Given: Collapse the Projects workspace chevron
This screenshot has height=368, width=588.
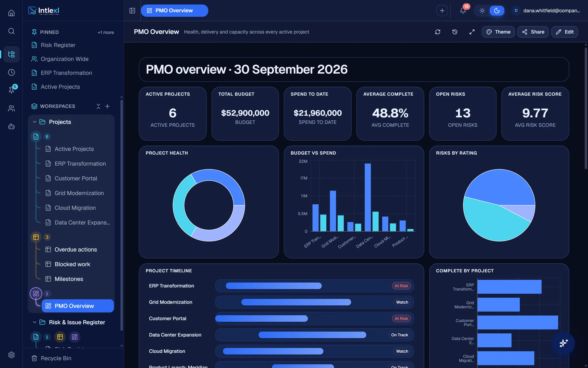Looking at the screenshot, I should pos(35,122).
